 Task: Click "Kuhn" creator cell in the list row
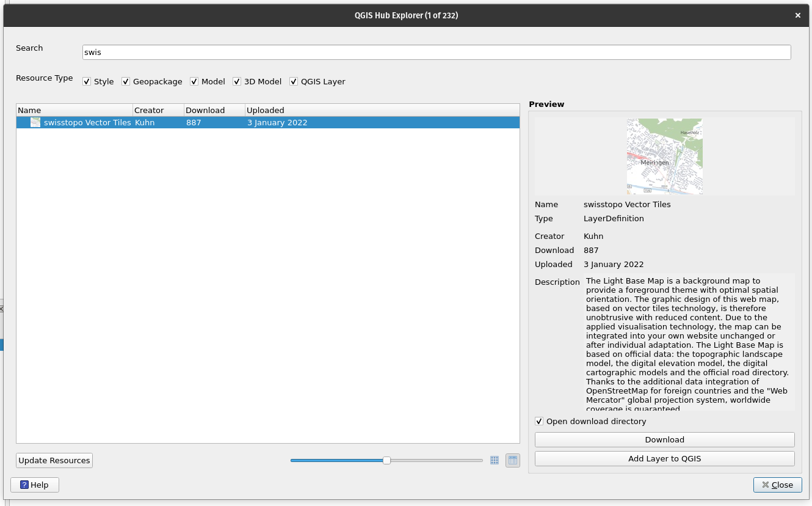pyautogui.click(x=145, y=122)
